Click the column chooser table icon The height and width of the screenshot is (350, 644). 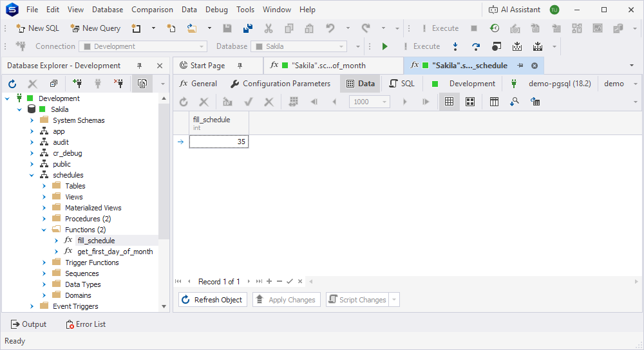[x=494, y=102]
